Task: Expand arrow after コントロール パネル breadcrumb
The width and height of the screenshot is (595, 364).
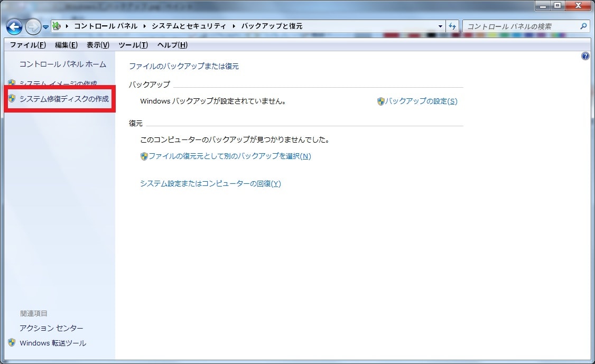Action: coord(145,26)
